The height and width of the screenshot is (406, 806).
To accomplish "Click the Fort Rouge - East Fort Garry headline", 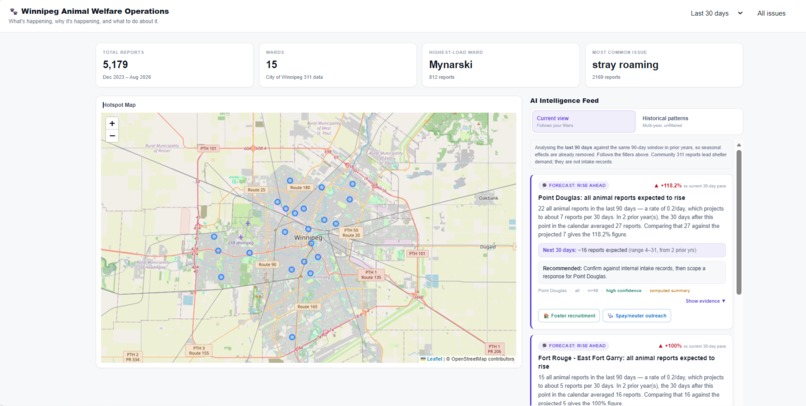I will [x=626, y=362].
